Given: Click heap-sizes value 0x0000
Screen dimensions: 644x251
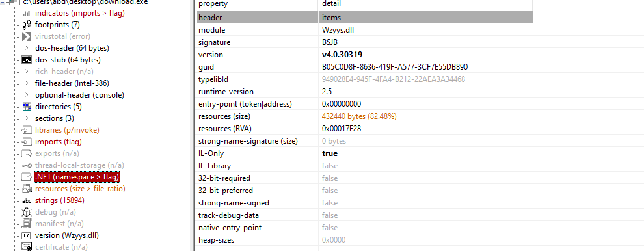Looking at the screenshot, I should pyautogui.click(x=334, y=239).
